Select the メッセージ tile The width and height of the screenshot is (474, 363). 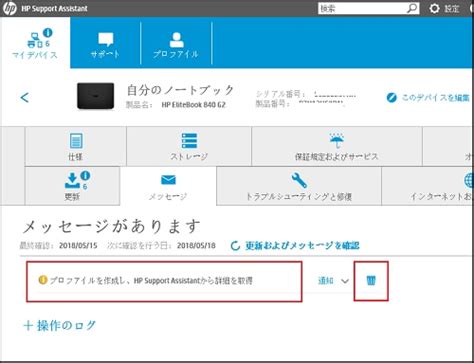tap(168, 186)
